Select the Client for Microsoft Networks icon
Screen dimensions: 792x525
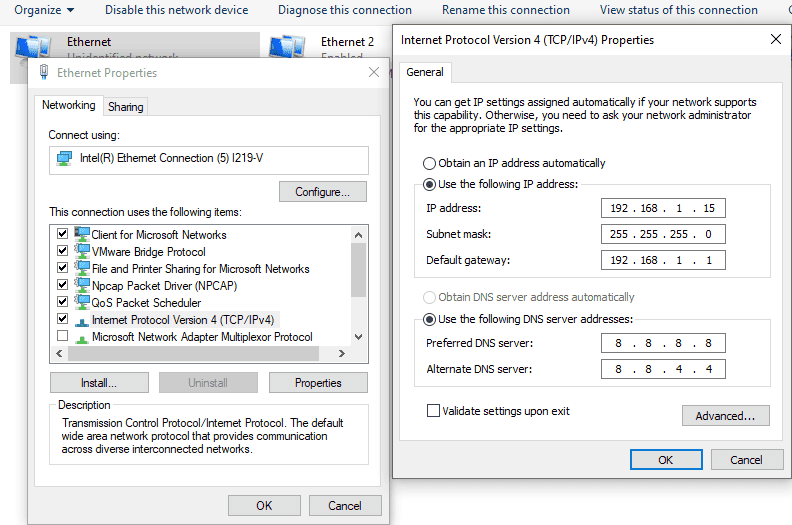pos(81,235)
